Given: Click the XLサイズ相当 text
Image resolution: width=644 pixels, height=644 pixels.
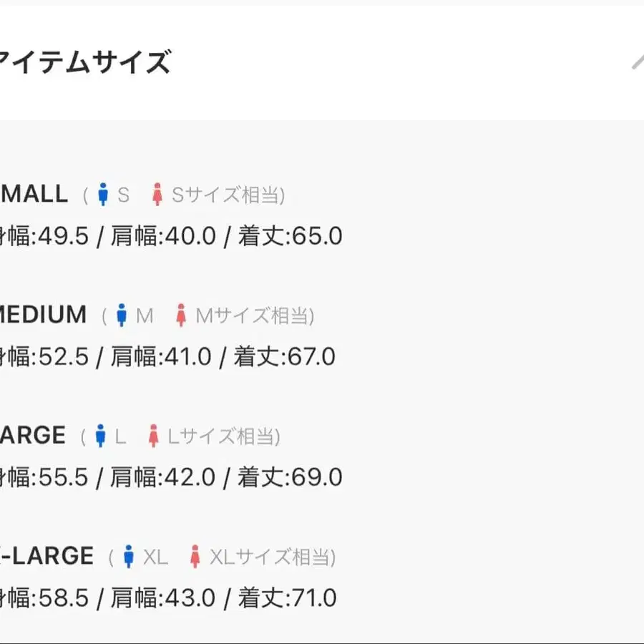Looking at the screenshot, I should click(270, 557).
